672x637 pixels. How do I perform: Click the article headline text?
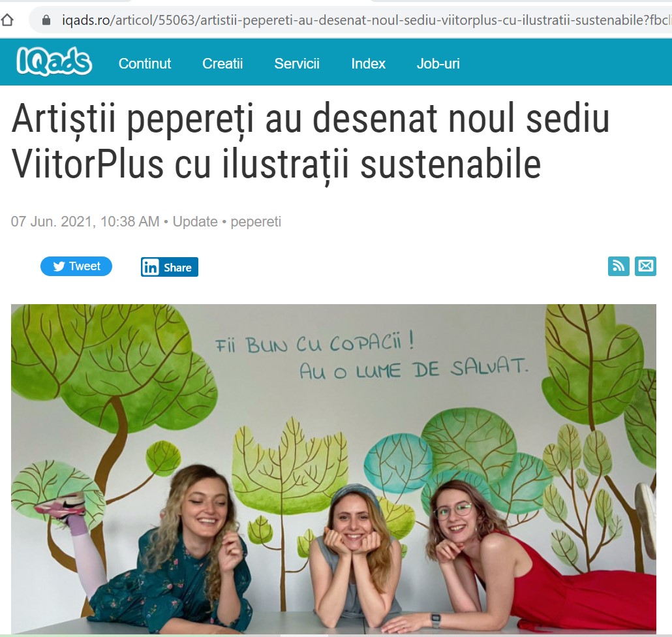(311, 141)
